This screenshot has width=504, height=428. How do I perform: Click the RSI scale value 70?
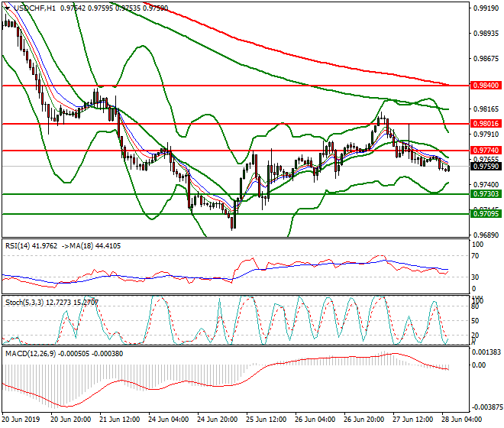pos(475,256)
